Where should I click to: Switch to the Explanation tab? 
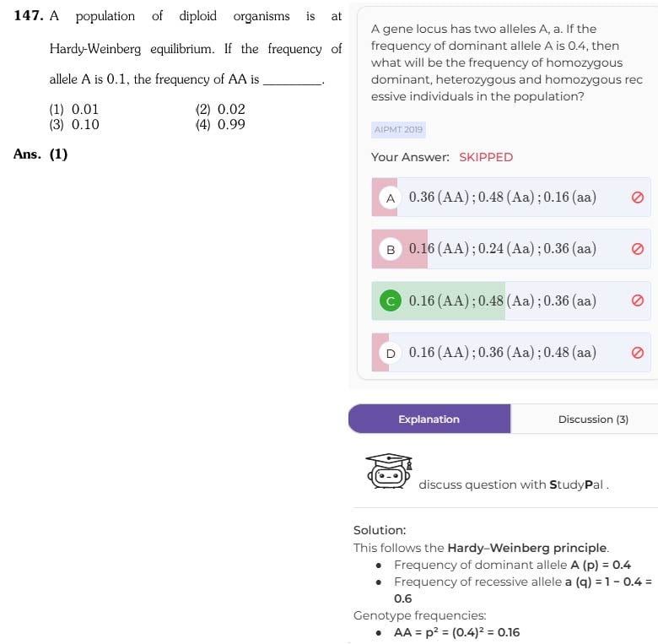tap(429, 419)
